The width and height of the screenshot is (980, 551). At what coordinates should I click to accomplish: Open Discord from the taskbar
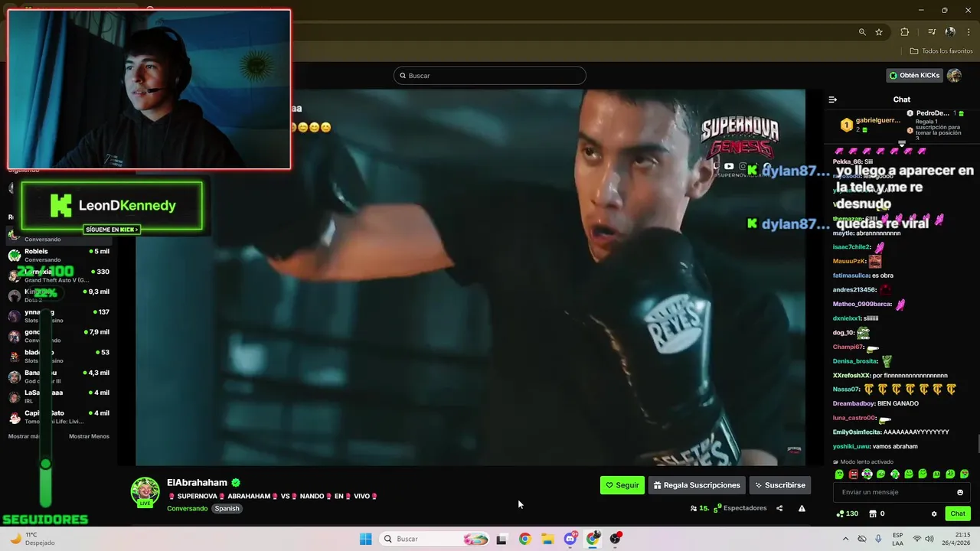[x=570, y=539]
